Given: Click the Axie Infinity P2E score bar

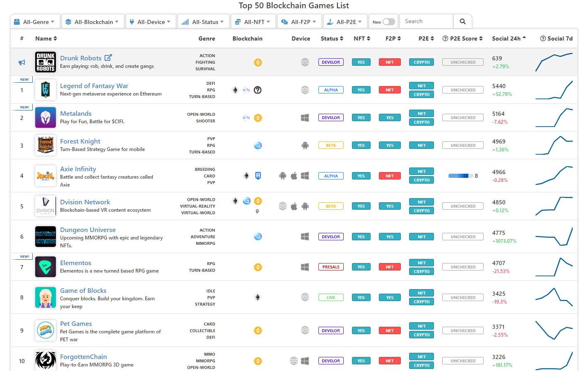Looking at the screenshot, I should pyautogui.click(x=460, y=176).
